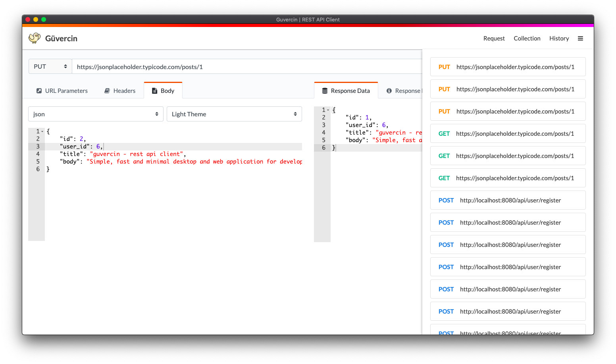This screenshot has width=616, height=364.
Task: Click the URL Parameters tab icon
Action: point(39,91)
